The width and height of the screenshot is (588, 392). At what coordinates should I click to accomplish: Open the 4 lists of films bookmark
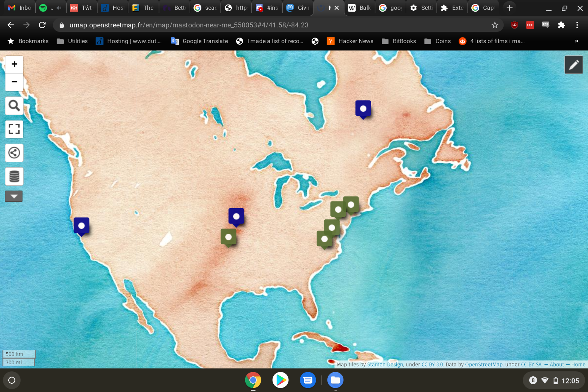pos(492,41)
